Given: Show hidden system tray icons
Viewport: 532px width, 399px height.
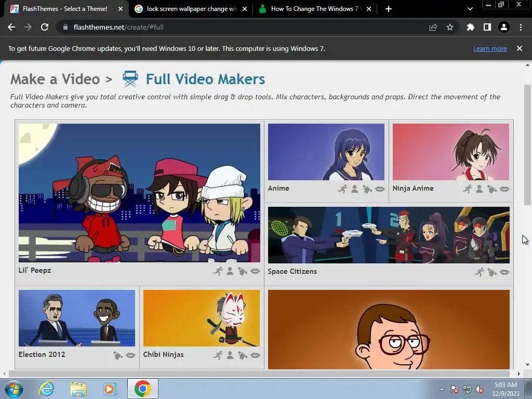Looking at the screenshot, I should click(x=442, y=389).
